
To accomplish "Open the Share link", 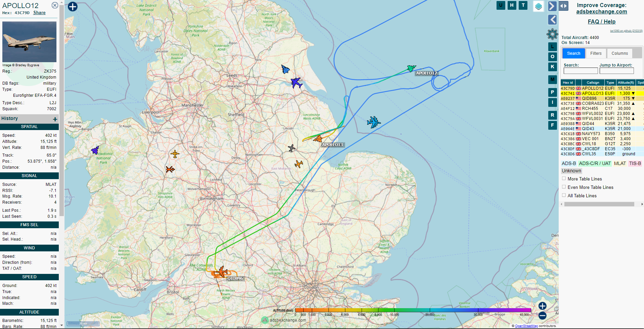I will tap(39, 13).
